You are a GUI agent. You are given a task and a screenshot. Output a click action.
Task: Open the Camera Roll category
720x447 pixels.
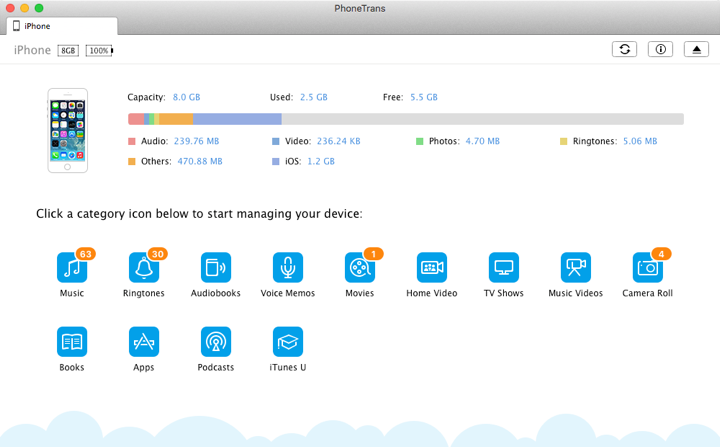(x=648, y=267)
